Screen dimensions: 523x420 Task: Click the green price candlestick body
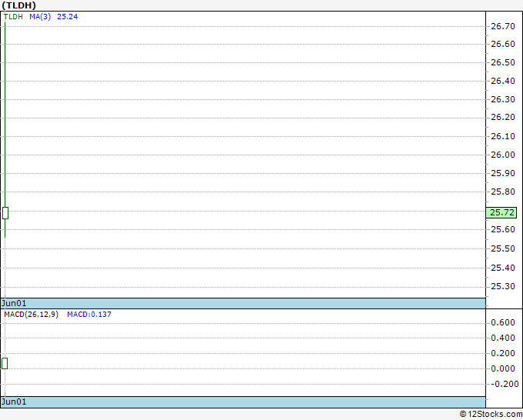pyautogui.click(x=5, y=213)
